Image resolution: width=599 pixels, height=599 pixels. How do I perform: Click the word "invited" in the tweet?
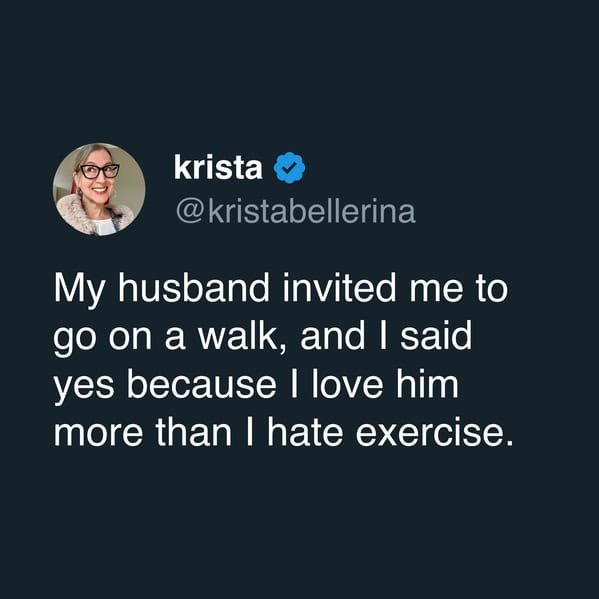[x=339, y=287]
